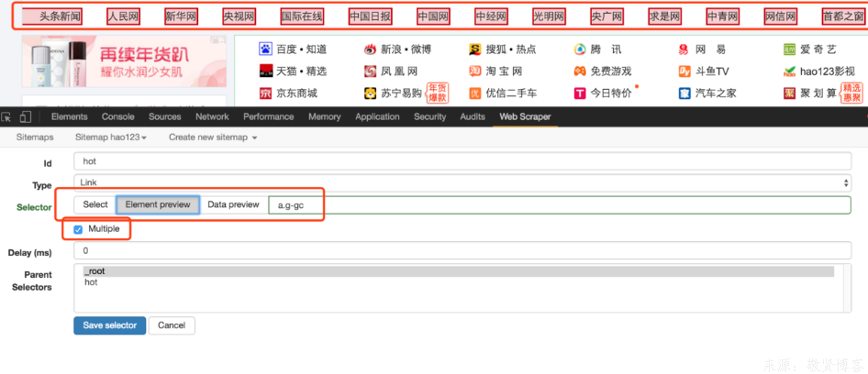Switch to the Memory tab

(325, 116)
